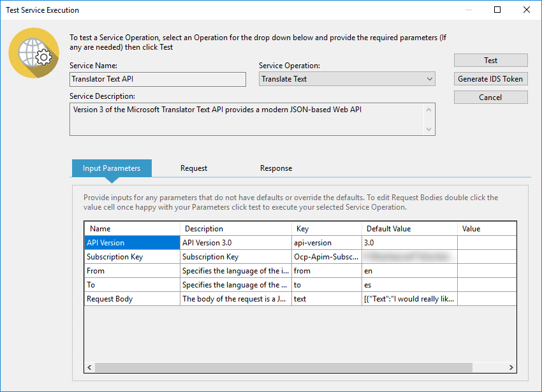Screen dimensions: 542x392
Task: Click the horizontal scrollbar thumb
Action: [284, 367]
